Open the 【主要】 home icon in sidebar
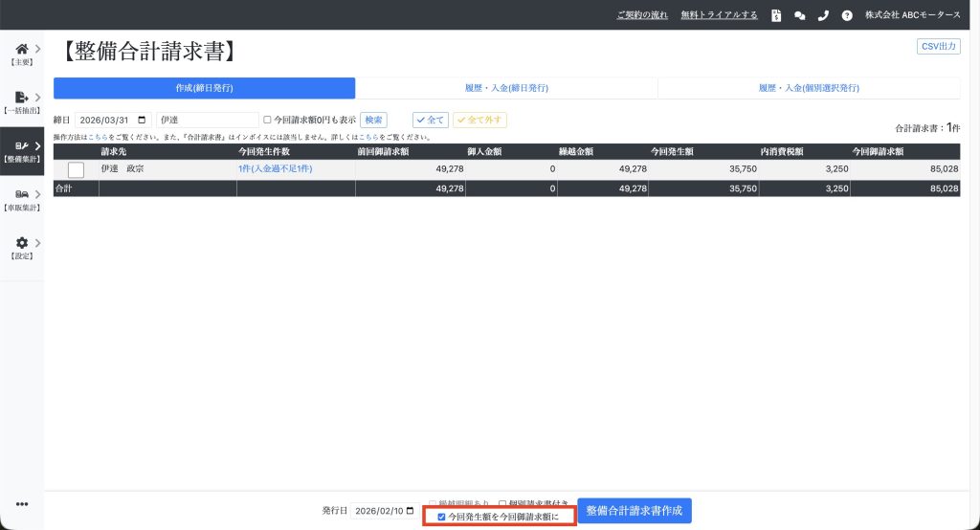 pyautogui.click(x=21, y=49)
